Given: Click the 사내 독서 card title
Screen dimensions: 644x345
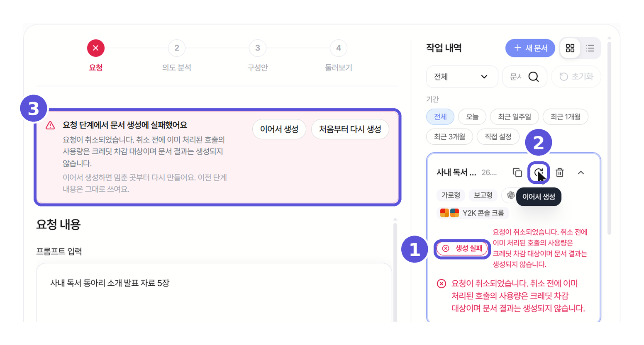Looking at the screenshot, I should tap(456, 172).
